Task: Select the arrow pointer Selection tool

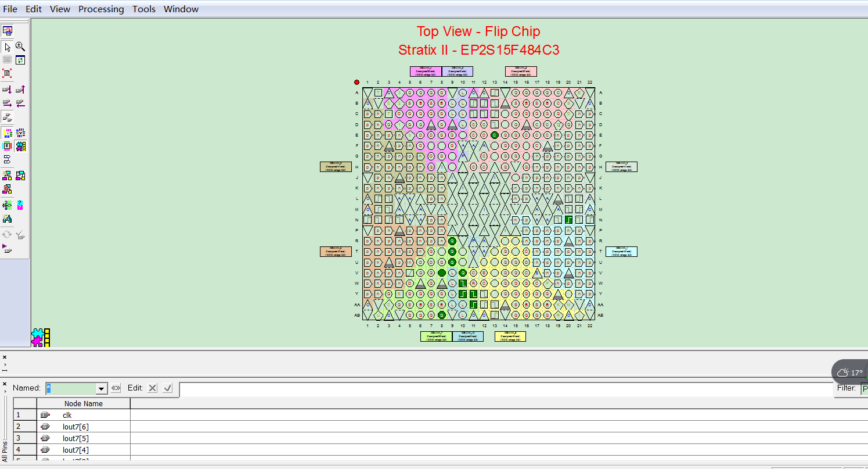Action: coord(7,47)
